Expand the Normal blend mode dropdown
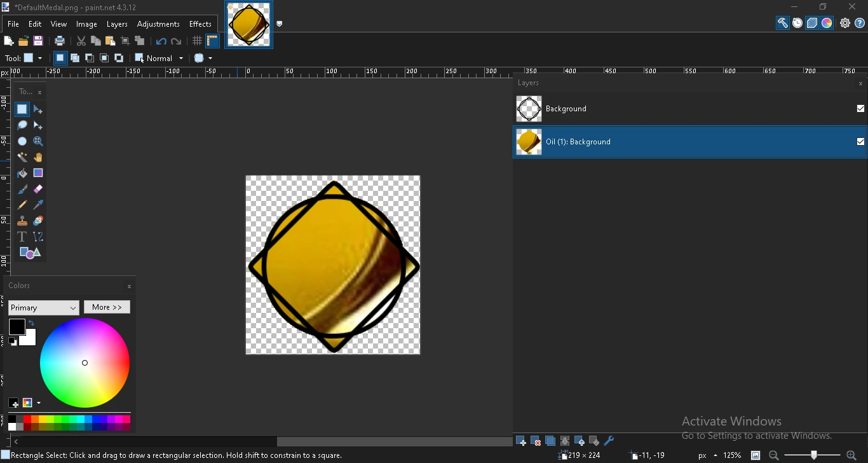Image resolution: width=868 pixels, height=463 pixels. coord(159,58)
